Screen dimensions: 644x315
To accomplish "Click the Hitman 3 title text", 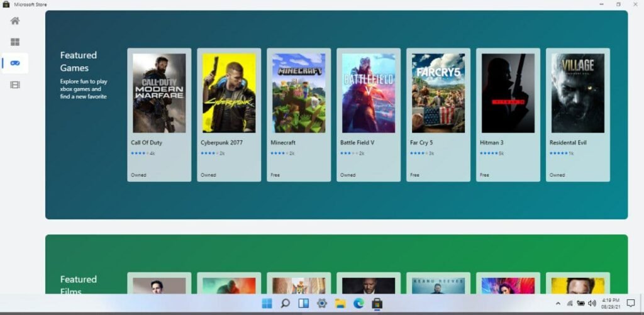I will click(492, 143).
